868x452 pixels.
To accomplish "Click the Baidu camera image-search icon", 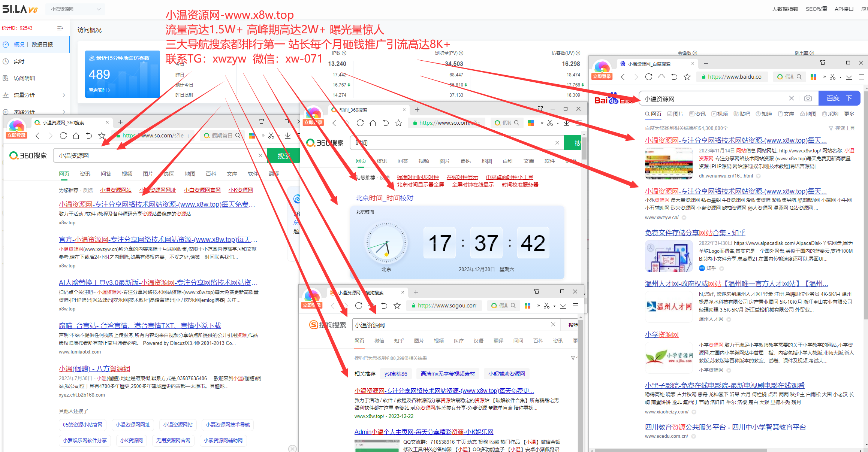I will tap(808, 98).
